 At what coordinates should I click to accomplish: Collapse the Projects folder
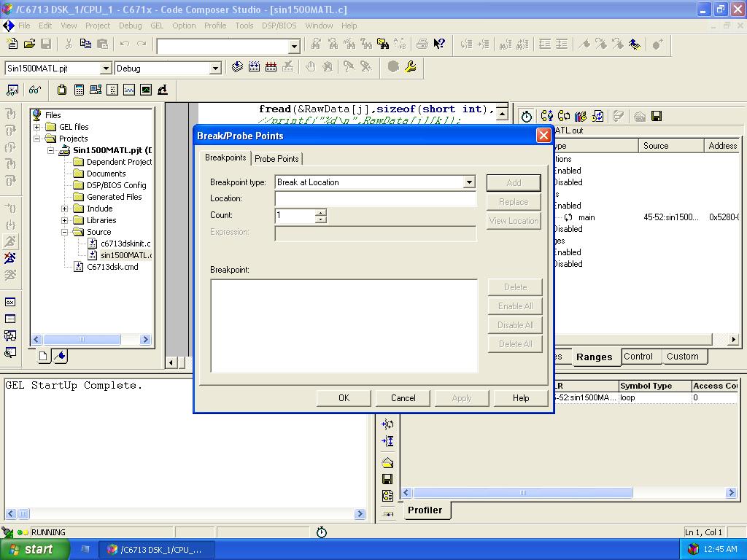tap(36, 139)
